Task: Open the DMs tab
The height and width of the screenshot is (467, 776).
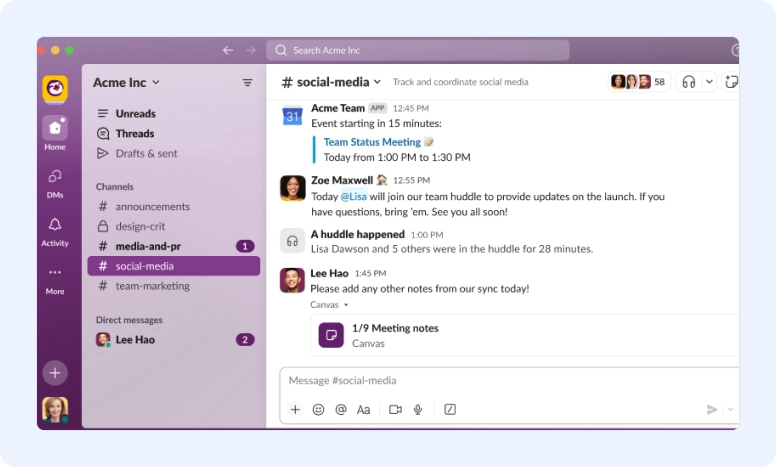Action: pyautogui.click(x=55, y=184)
